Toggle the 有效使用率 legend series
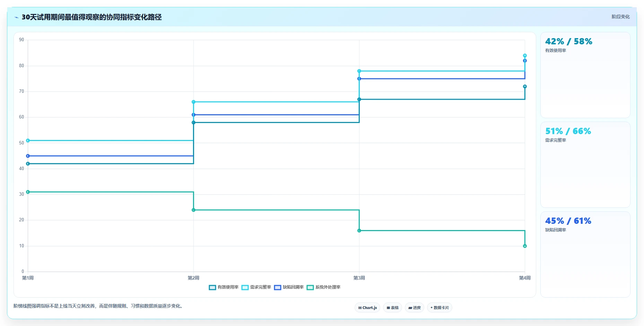 pyautogui.click(x=224, y=287)
